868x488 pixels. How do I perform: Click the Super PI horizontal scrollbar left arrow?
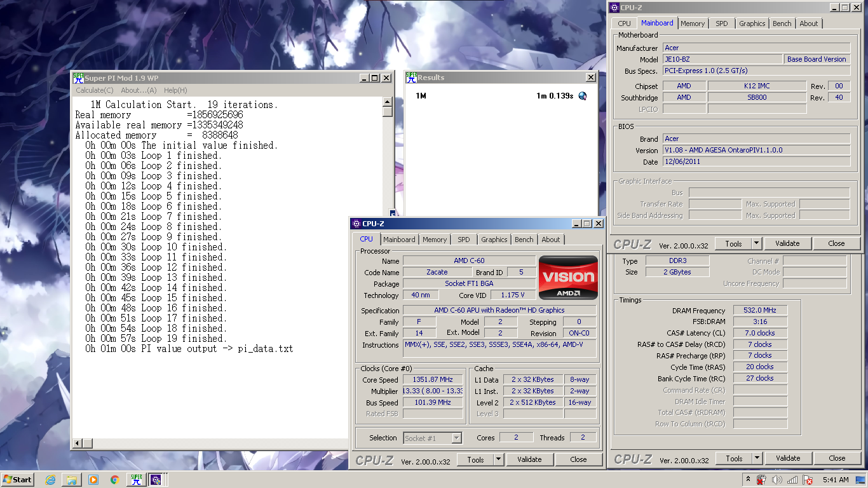pyautogui.click(x=78, y=443)
